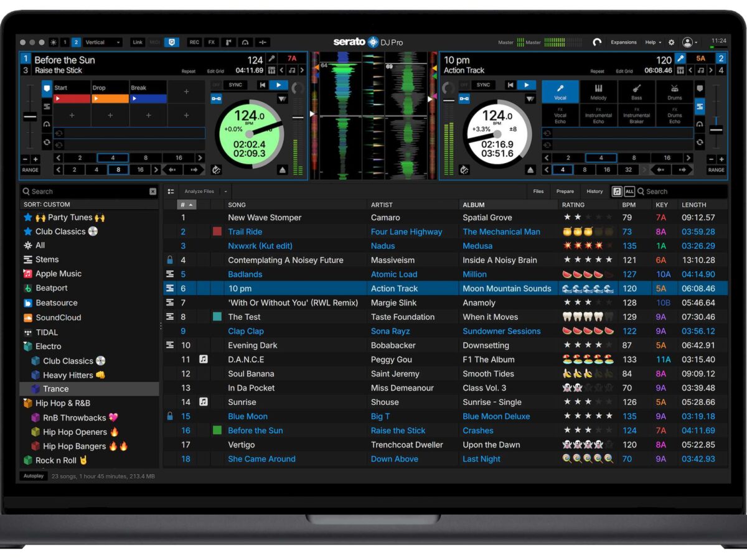
Task: Toggle deck 2 SYNC button
Action: pos(483,85)
